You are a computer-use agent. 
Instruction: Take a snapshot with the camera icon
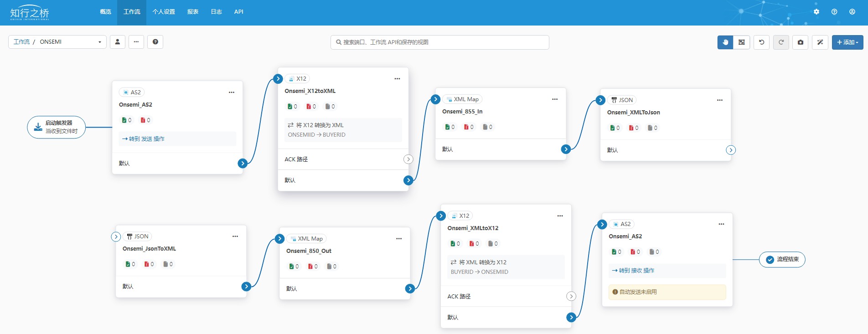801,42
